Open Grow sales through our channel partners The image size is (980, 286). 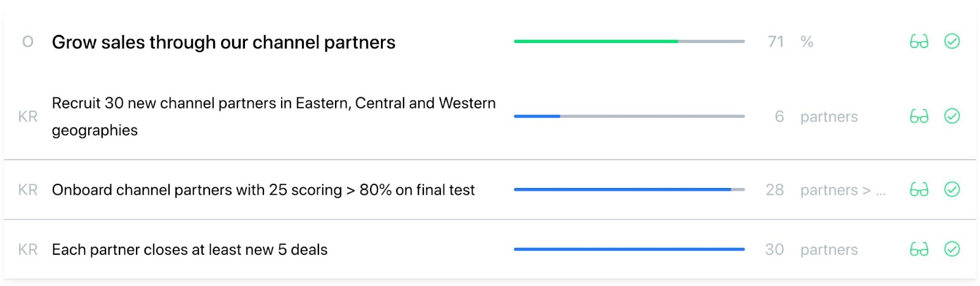tap(224, 42)
